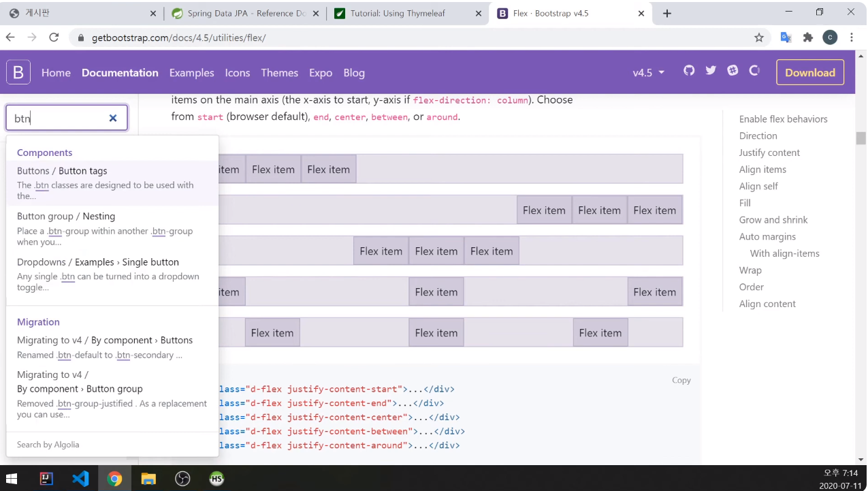The width and height of the screenshot is (868, 491).
Task: Open the Blog nav item
Action: pyautogui.click(x=354, y=72)
